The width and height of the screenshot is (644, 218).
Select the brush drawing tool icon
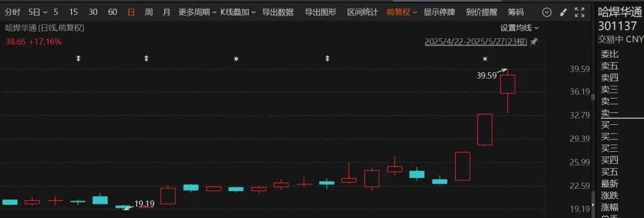(563, 13)
